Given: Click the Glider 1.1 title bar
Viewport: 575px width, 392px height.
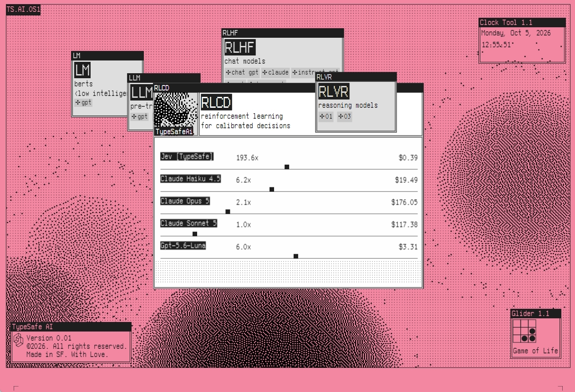Looking at the screenshot, I should point(536,313).
